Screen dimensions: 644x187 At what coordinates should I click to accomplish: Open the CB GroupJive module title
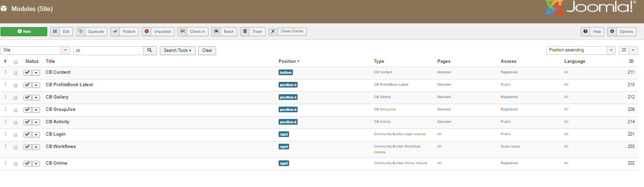click(x=61, y=109)
